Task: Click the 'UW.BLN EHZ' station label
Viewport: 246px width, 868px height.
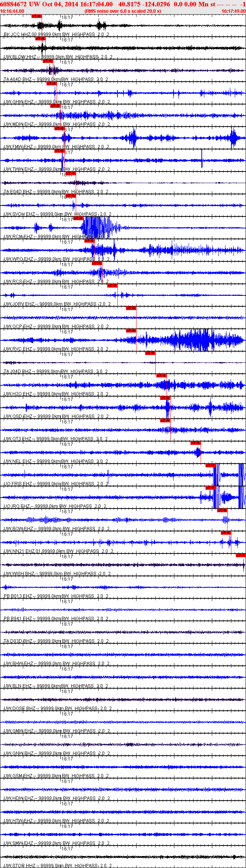Action: 18,686
